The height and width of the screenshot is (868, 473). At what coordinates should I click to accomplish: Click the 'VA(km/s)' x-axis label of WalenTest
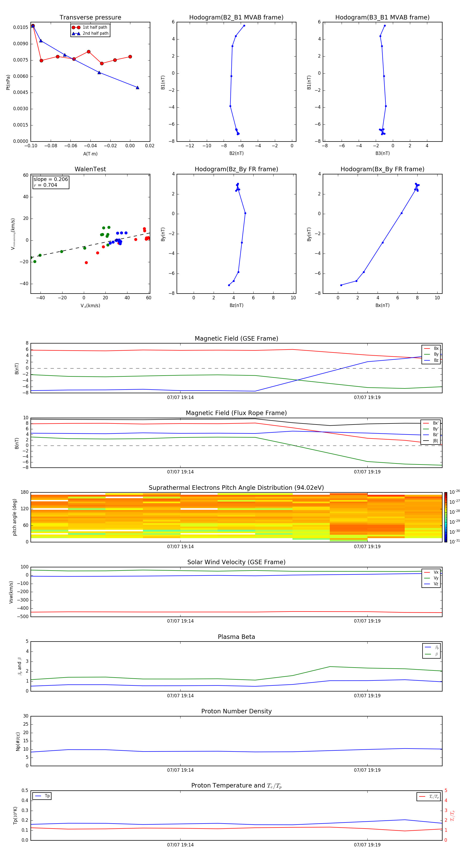[x=90, y=306]
